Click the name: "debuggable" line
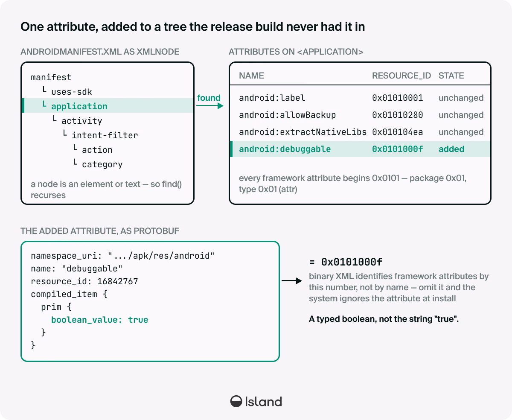 pos(77,268)
